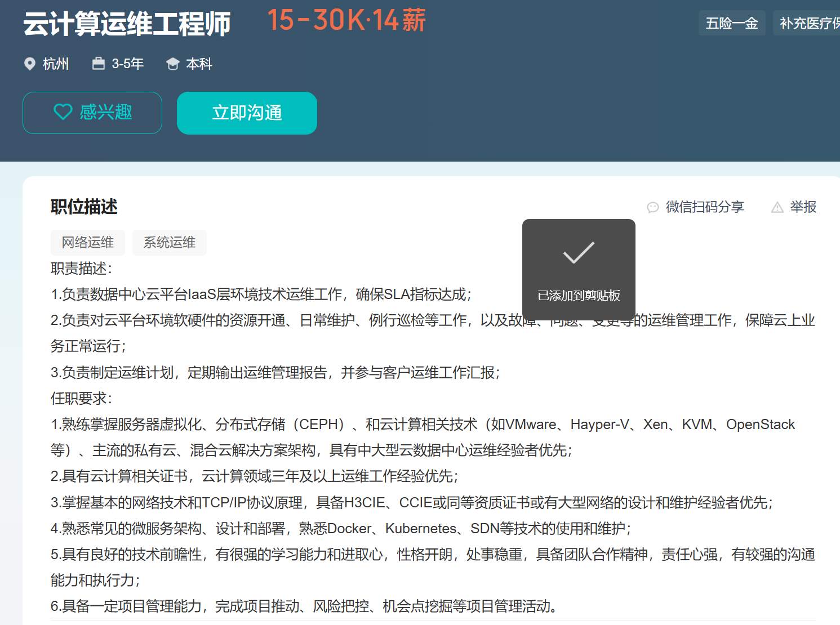Screen dimensions: 840x625
Task: Select the 网络运维 skill tag
Action: pyautogui.click(x=87, y=242)
